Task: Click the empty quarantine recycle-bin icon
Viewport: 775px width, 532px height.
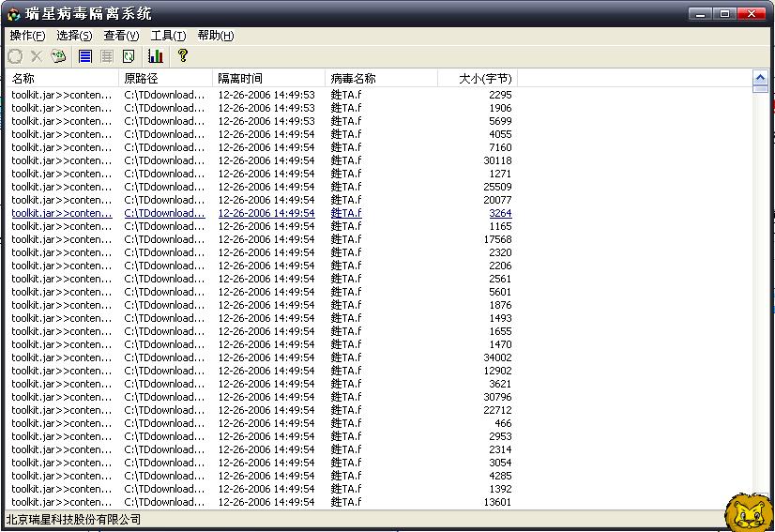Action: tap(58, 56)
